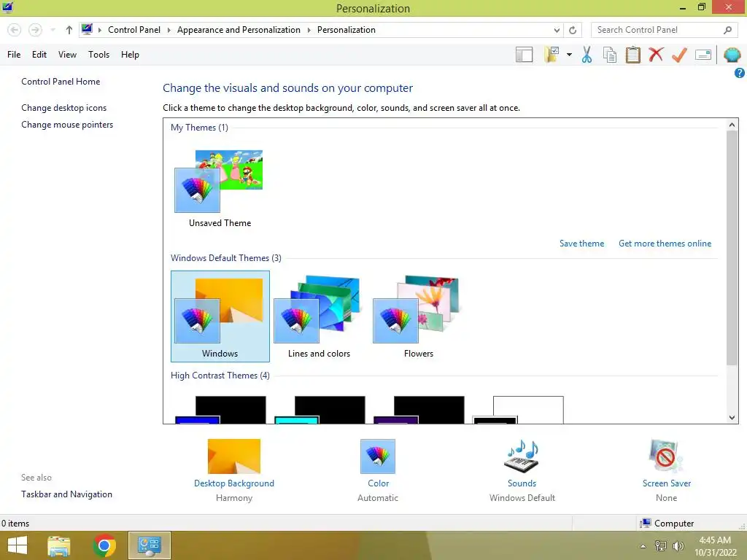Select the dark blue high contrast theme
747x560 pixels.
point(220,410)
